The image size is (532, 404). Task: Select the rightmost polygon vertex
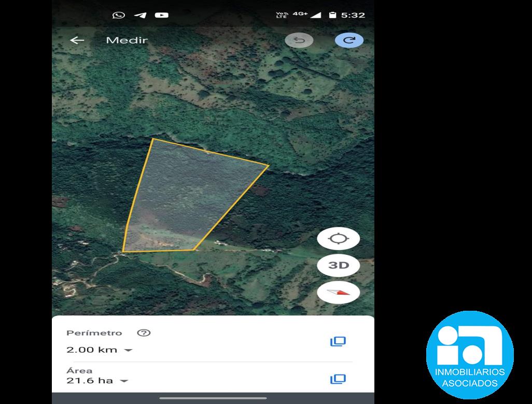point(269,165)
